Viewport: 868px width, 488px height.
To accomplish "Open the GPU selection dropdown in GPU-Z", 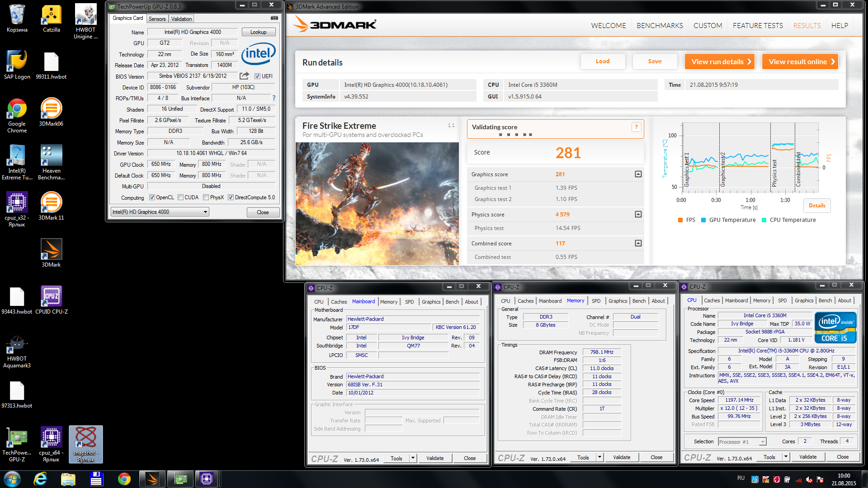I will click(160, 212).
